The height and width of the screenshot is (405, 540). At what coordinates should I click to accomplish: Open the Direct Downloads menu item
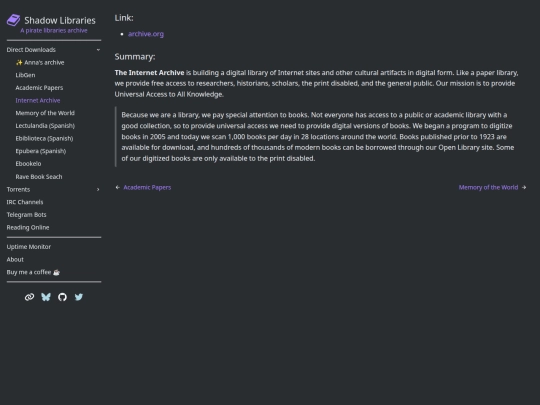tap(31, 50)
